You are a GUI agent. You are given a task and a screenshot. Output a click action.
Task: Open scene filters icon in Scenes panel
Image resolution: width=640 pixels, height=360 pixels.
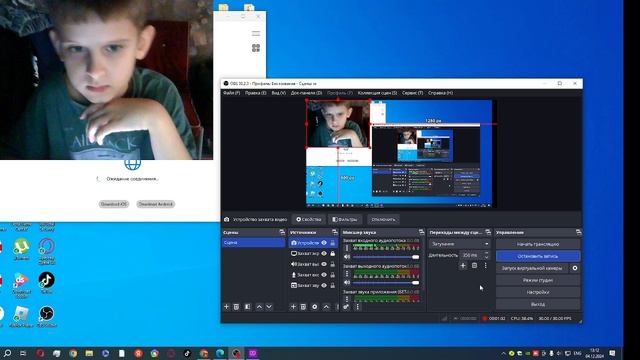coord(247,307)
